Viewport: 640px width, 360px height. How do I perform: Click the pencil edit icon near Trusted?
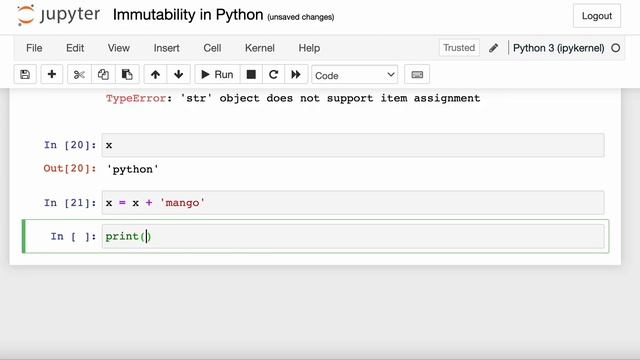click(493, 48)
